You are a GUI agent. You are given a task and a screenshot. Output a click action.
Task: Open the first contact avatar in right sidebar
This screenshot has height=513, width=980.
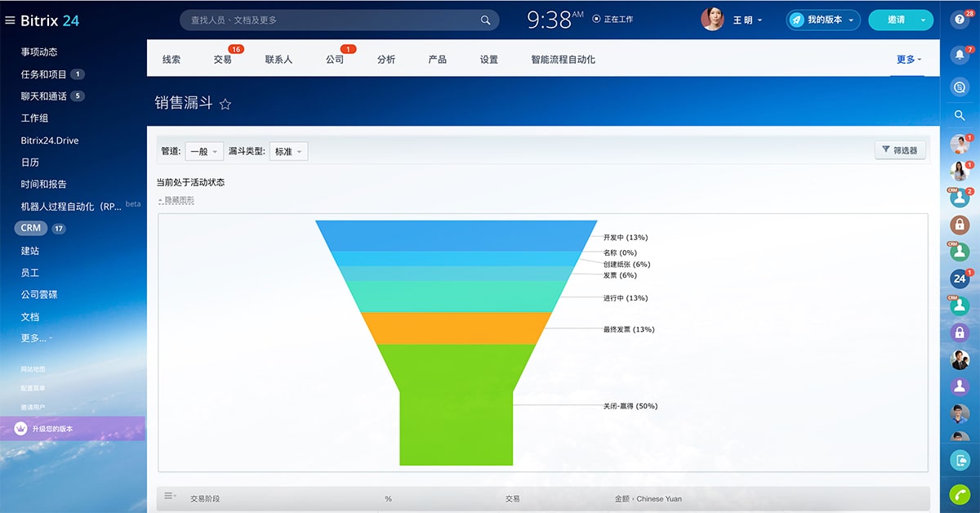pyautogui.click(x=960, y=144)
